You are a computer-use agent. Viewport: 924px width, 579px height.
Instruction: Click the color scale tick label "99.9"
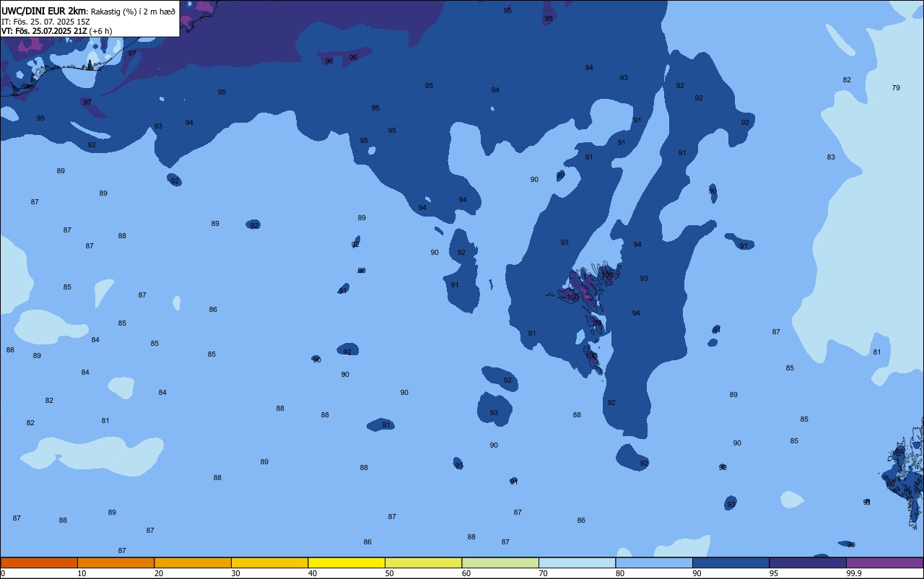[x=854, y=573]
